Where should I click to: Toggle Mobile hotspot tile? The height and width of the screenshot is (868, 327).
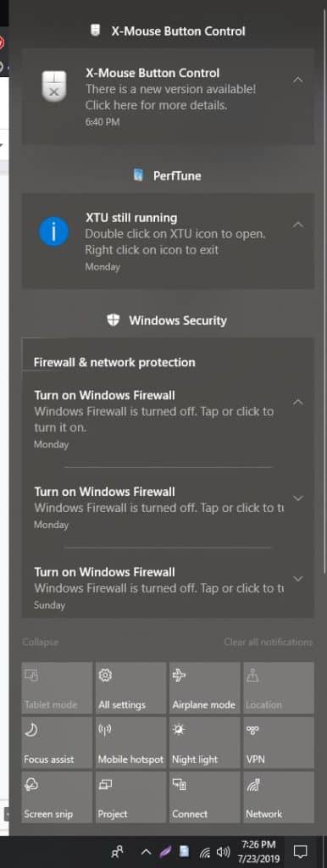tap(130, 743)
